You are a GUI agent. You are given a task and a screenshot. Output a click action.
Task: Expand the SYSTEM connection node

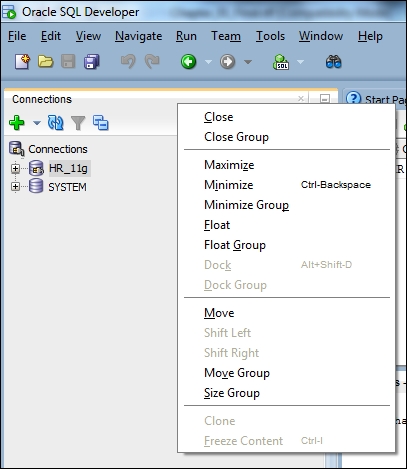15,187
